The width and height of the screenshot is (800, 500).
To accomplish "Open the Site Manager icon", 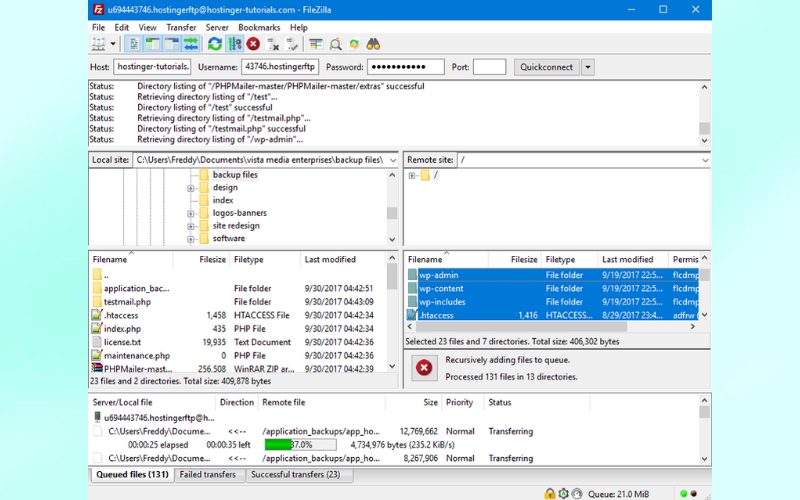I will (x=98, y=44).
